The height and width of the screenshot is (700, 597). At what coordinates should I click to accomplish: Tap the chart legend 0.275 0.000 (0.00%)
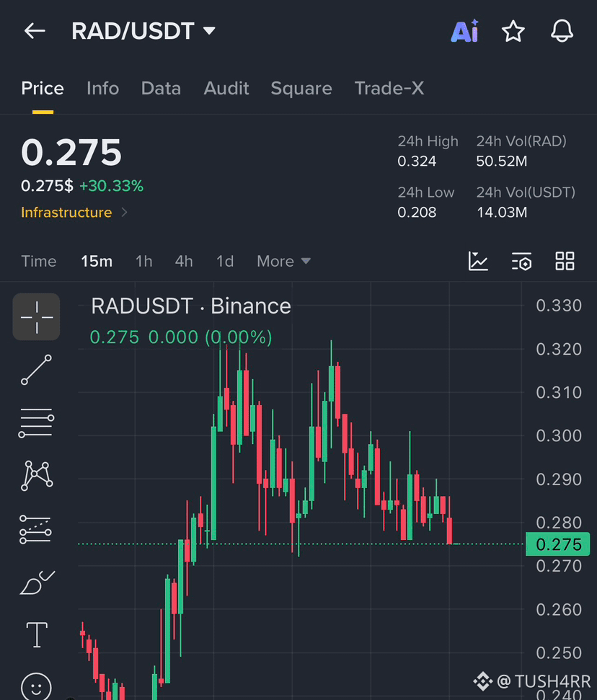tap(181, 337)
